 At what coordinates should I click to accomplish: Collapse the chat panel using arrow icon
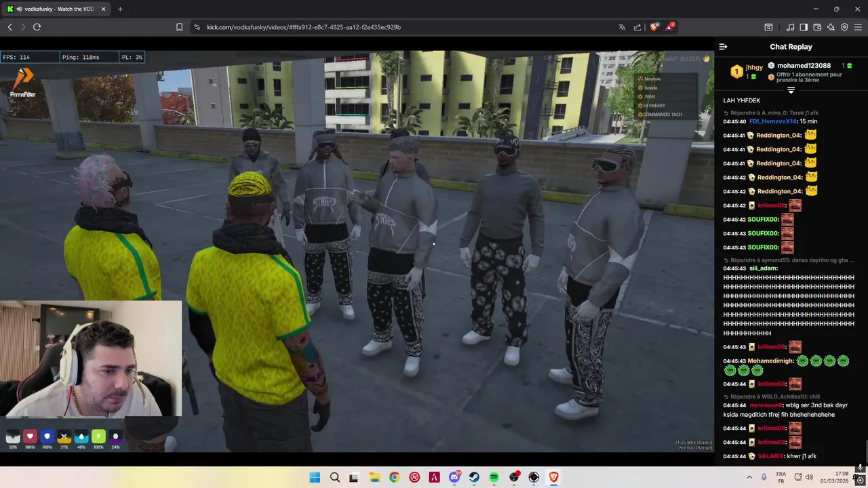coord(723,47)
